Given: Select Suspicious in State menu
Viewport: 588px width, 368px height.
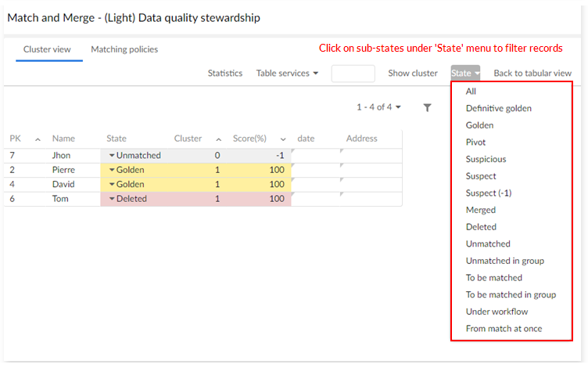Looking at the screenshot, I should click(486, 159).
